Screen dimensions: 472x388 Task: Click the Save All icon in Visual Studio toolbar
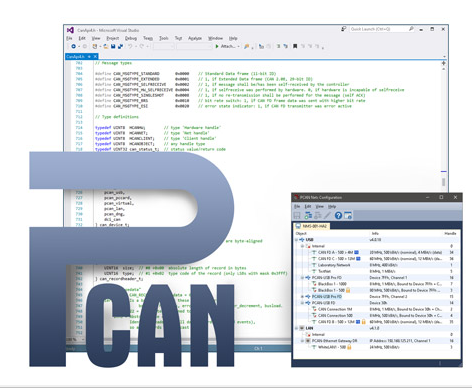(120, 46)
